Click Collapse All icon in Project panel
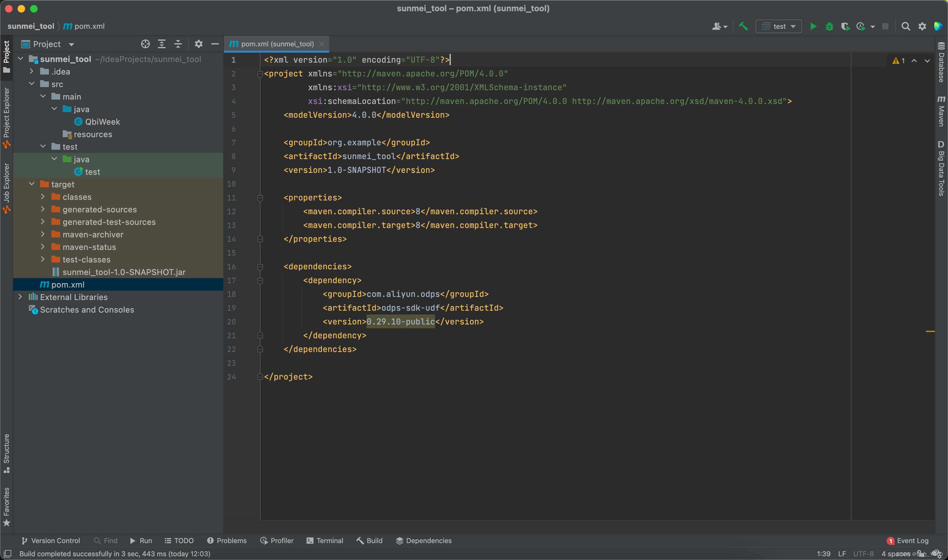The height and width of the screenshot is (560, 948). click(178, 44)
